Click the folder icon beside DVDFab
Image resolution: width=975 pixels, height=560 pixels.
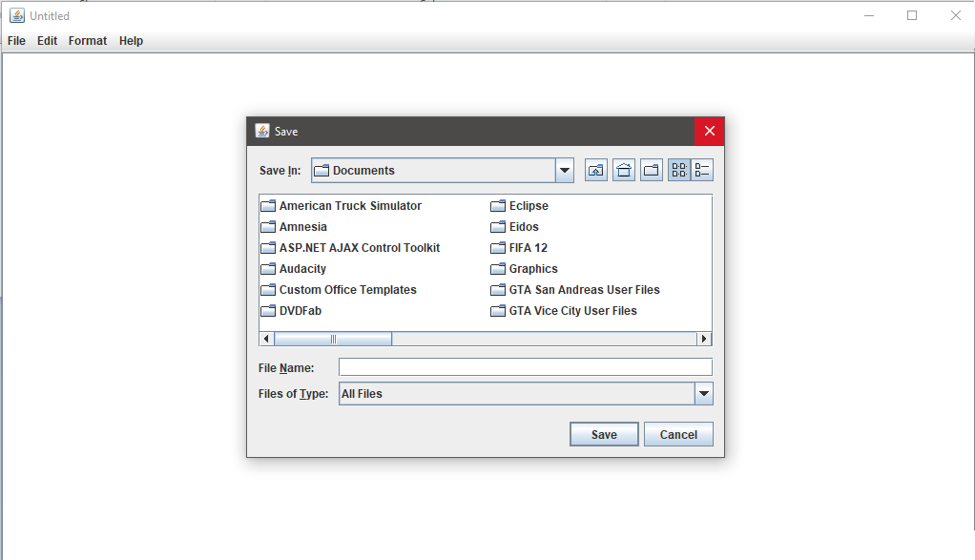pyautogui.click(x=268, y=310)
